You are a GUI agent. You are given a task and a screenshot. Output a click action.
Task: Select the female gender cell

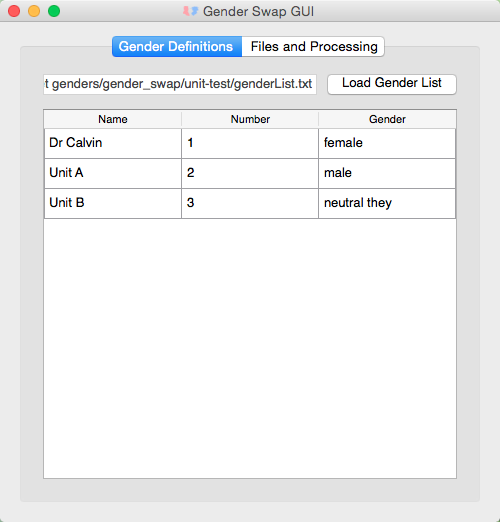387,143
